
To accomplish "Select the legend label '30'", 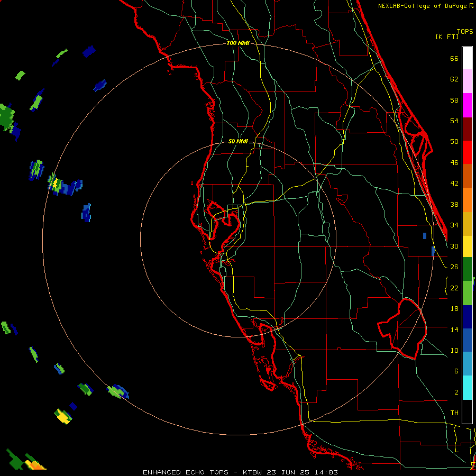I will pyautogui.click(x=454, y=246).
